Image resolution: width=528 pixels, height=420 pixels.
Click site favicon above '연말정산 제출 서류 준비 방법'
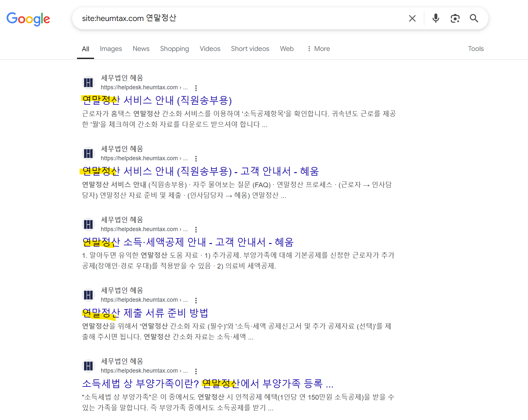[88, 295]
